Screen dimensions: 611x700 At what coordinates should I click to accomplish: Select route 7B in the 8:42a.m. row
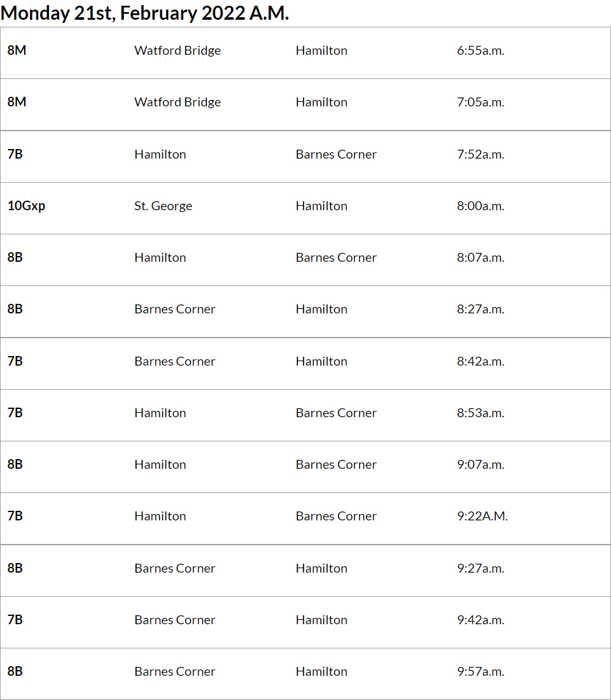15,362
